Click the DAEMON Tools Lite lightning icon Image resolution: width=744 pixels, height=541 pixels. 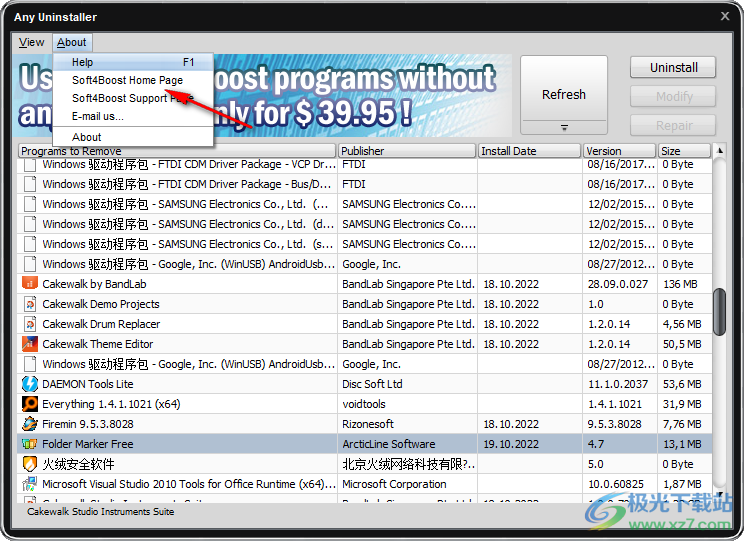[29, 383]
